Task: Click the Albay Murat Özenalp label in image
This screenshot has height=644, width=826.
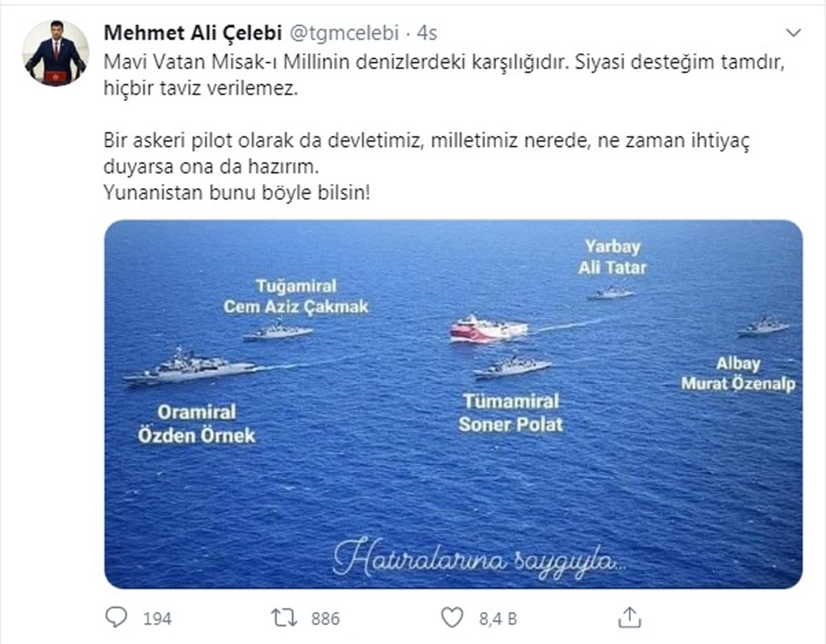Action: click(x=738, y=374)
